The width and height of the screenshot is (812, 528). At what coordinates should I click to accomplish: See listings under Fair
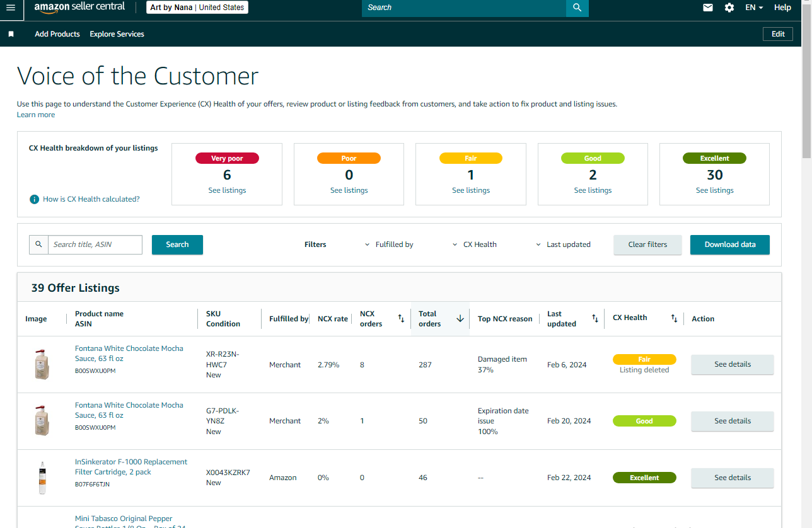click(471, 190)
